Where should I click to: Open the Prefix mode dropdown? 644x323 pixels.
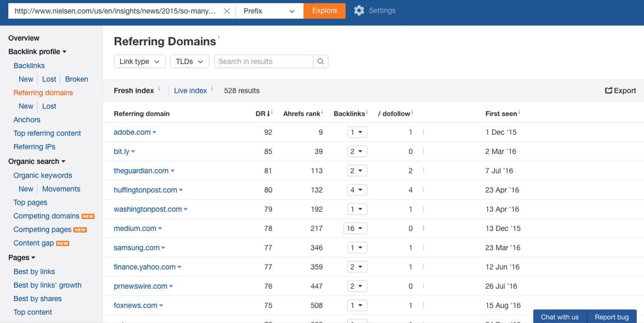[269, 11]
